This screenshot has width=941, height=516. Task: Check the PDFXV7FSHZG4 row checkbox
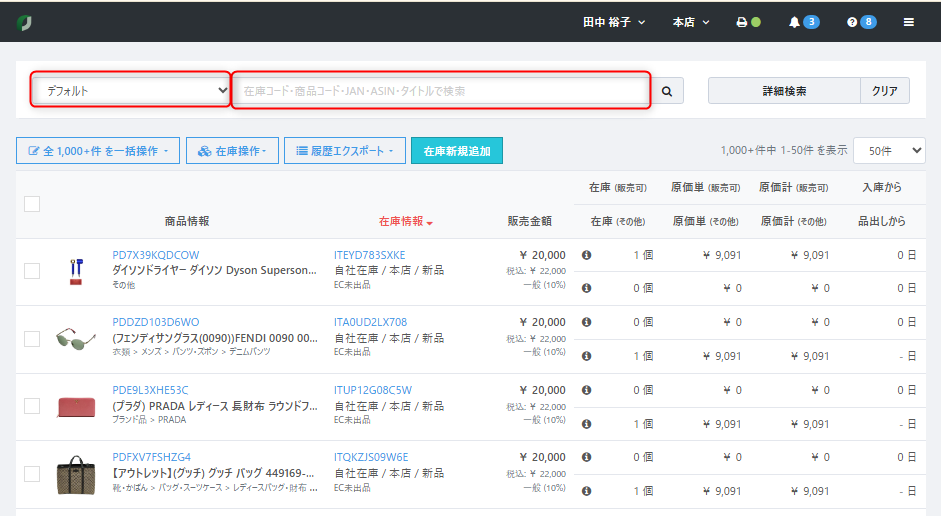(32, 474)
